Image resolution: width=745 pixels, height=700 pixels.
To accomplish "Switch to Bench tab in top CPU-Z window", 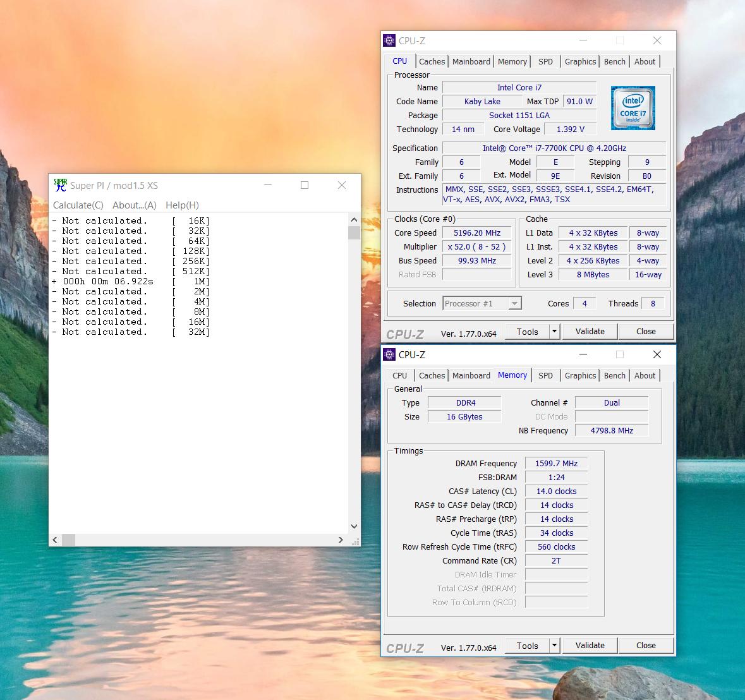I will click(x=614, y=61).
